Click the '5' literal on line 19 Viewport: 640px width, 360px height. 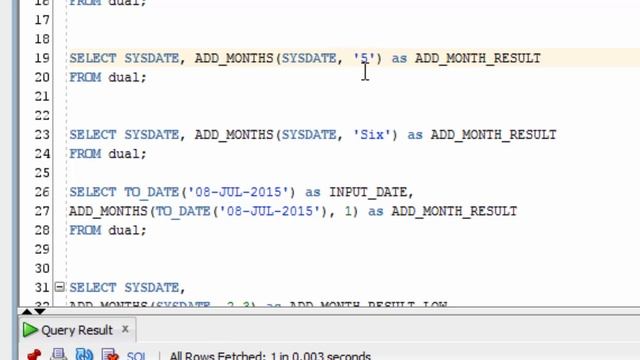click(364, 58)
